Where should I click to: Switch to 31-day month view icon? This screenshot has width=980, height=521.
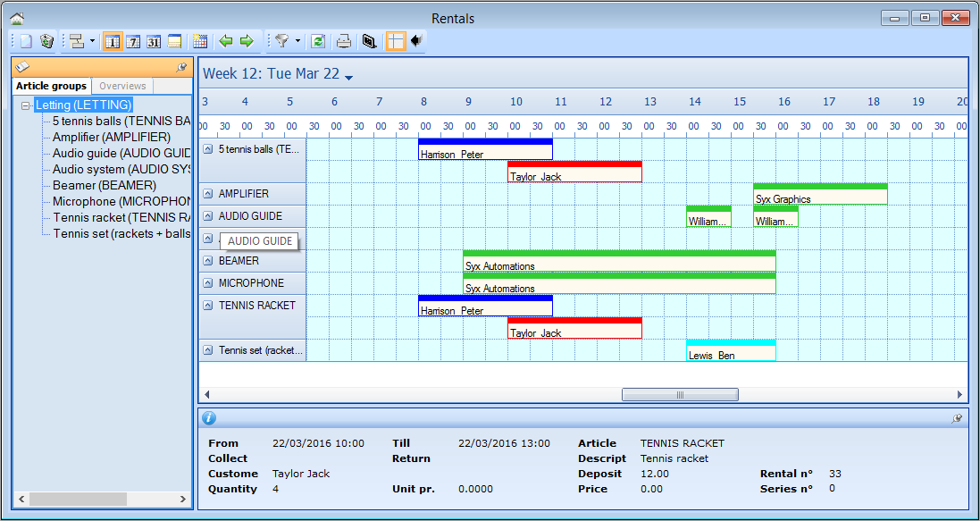(154, 41)
